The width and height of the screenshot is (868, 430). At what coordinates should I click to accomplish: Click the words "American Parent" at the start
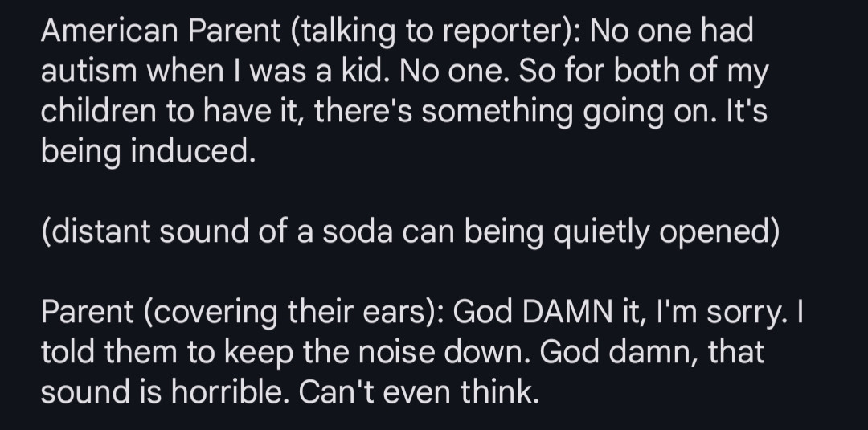(x=161, y=30)
